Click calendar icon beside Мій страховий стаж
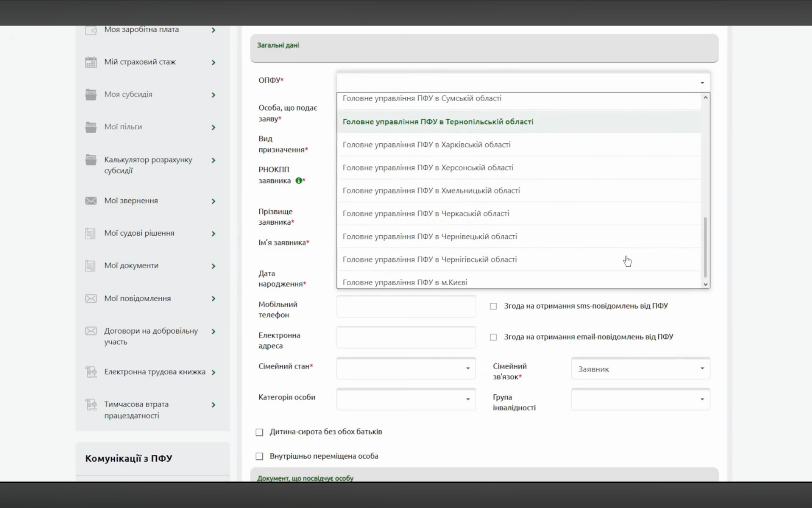This screenshot has width=812, height=508. point(91,62)
